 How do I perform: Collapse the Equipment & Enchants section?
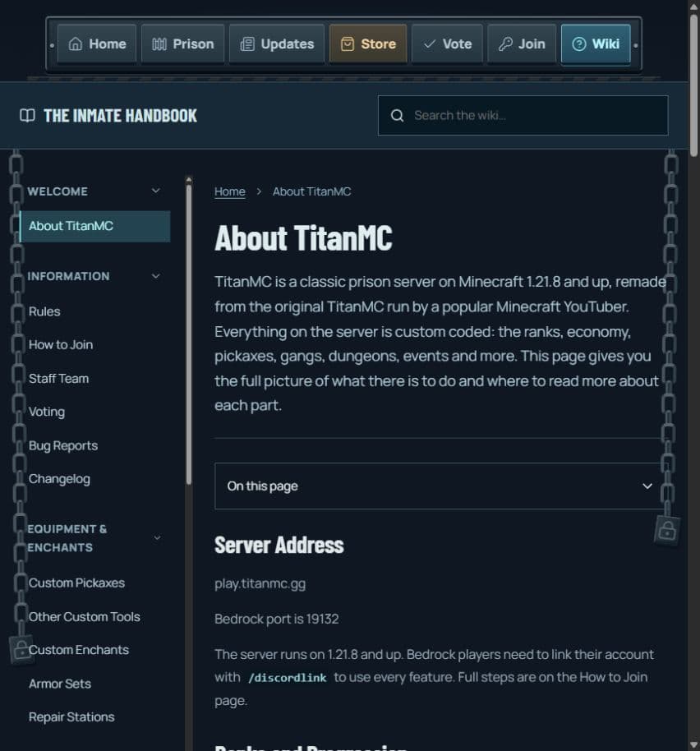pos(157,538)
